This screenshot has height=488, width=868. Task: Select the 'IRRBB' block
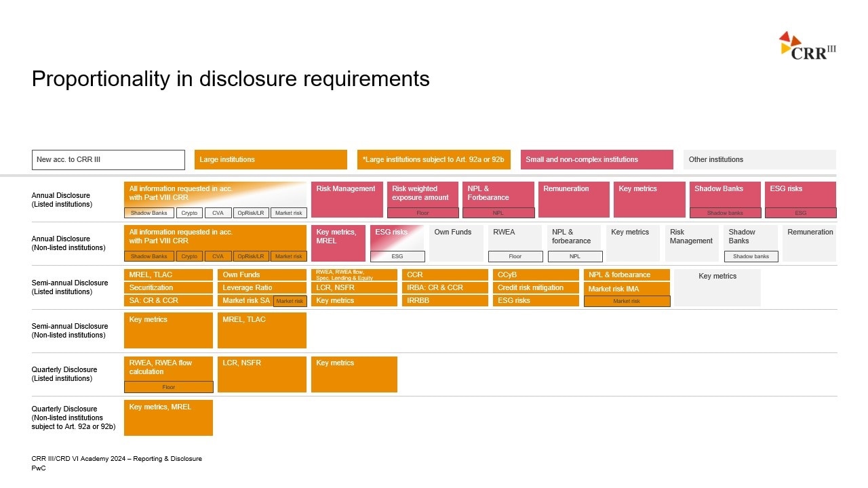click(x=445, y=301)
